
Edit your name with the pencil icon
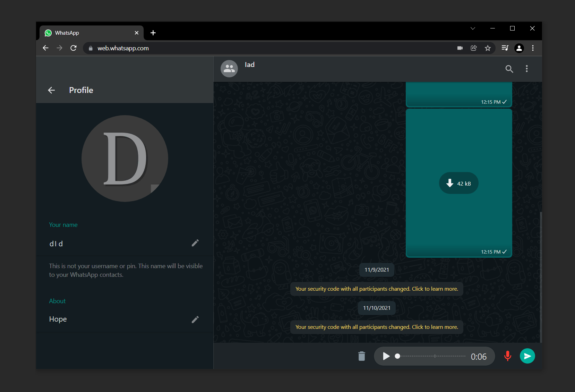[195, 243]
